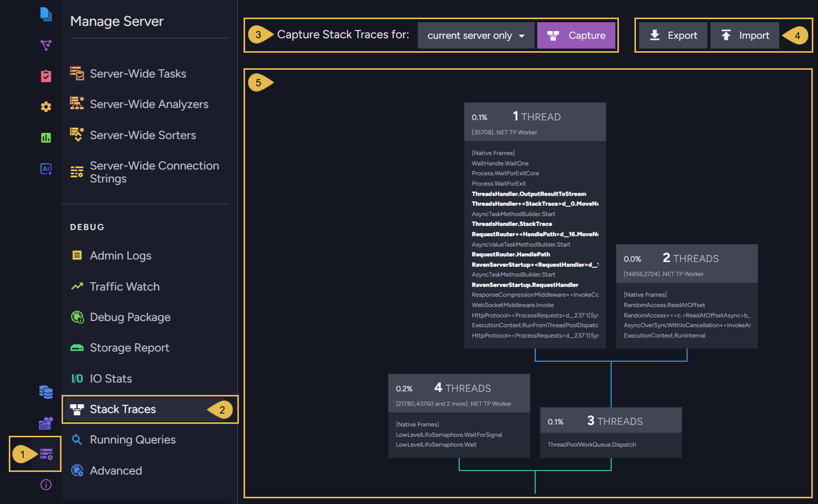The width and height of the screenshot is (818, 504).
Task: Export the captured stack traces
Action: coord(673,36)
